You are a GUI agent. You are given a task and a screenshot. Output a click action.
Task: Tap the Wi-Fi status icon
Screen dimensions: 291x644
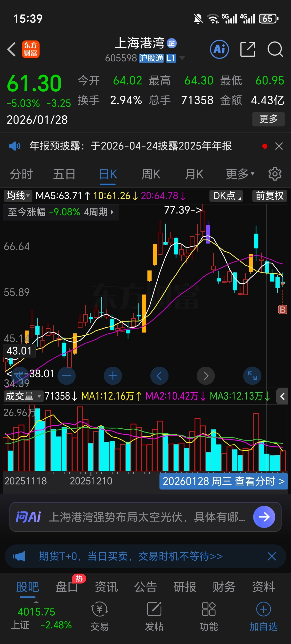[x=213, y=19]
